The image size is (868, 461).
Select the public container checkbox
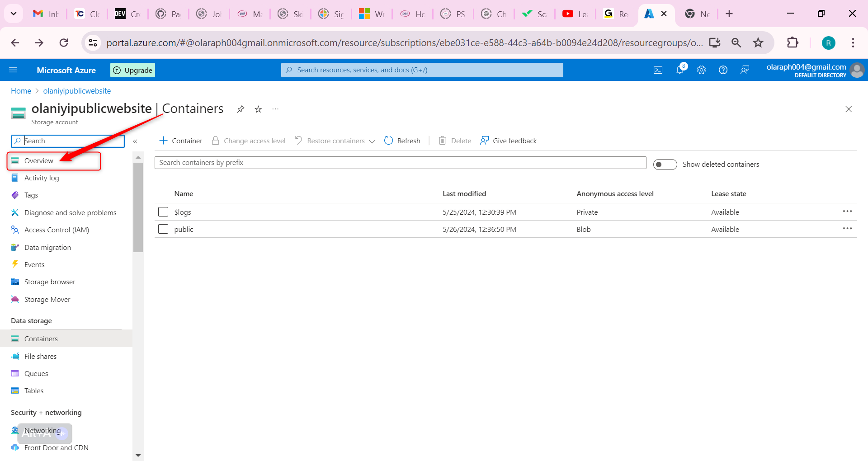point(163,229)
